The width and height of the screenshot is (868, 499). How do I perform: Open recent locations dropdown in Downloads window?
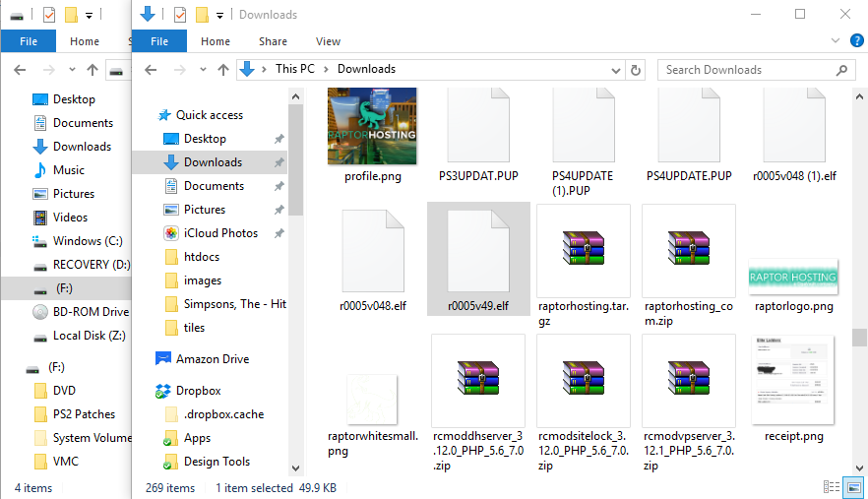(x=203, y=70)
